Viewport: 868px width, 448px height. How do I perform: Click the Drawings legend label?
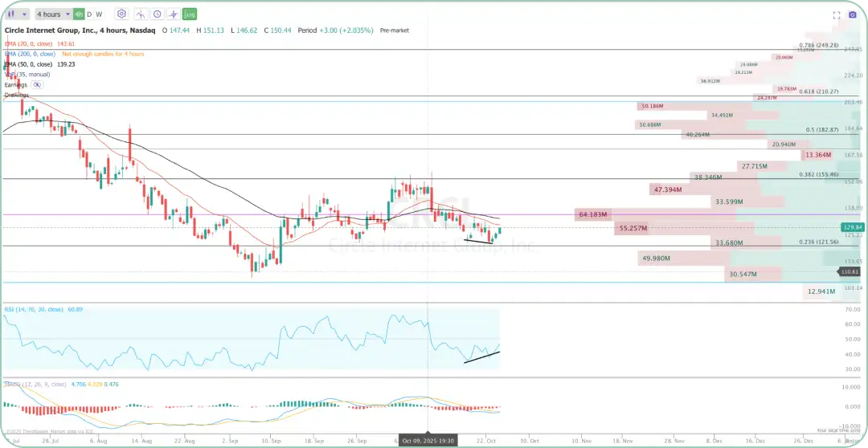click(x=16, y=95)
